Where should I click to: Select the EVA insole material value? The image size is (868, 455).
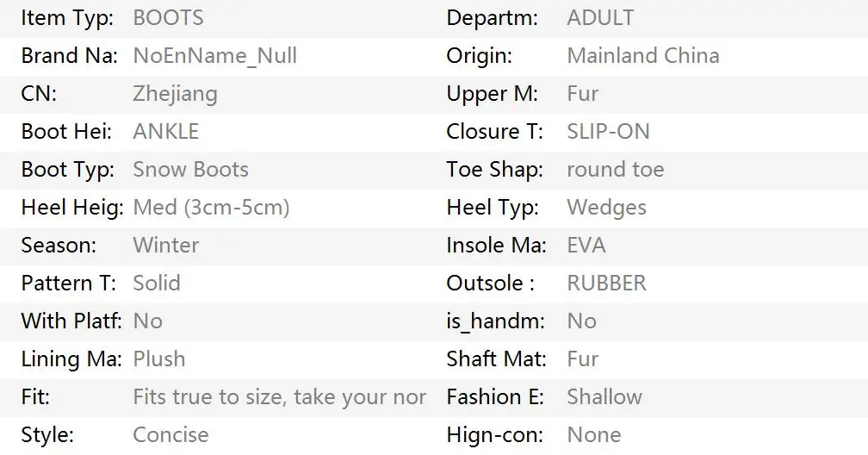[586, 246]
